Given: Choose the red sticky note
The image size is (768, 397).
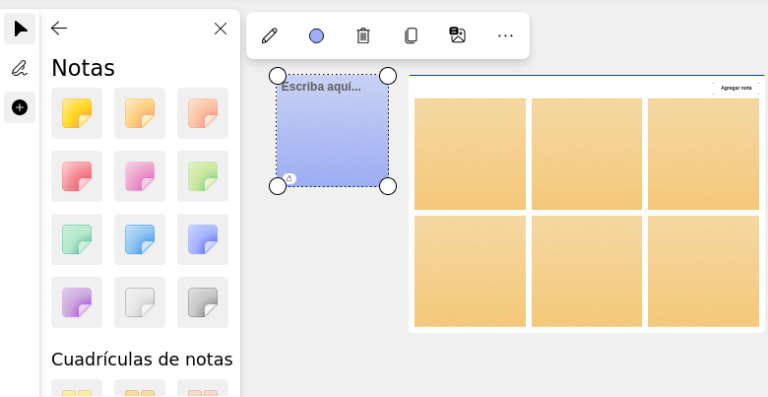Looking at the screenshot, I should (x=77, y=176).
